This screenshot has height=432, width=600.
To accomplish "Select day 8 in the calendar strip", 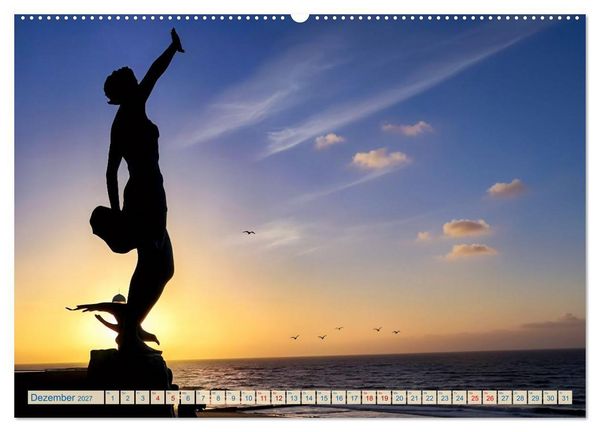I will [x=218, y=397].
